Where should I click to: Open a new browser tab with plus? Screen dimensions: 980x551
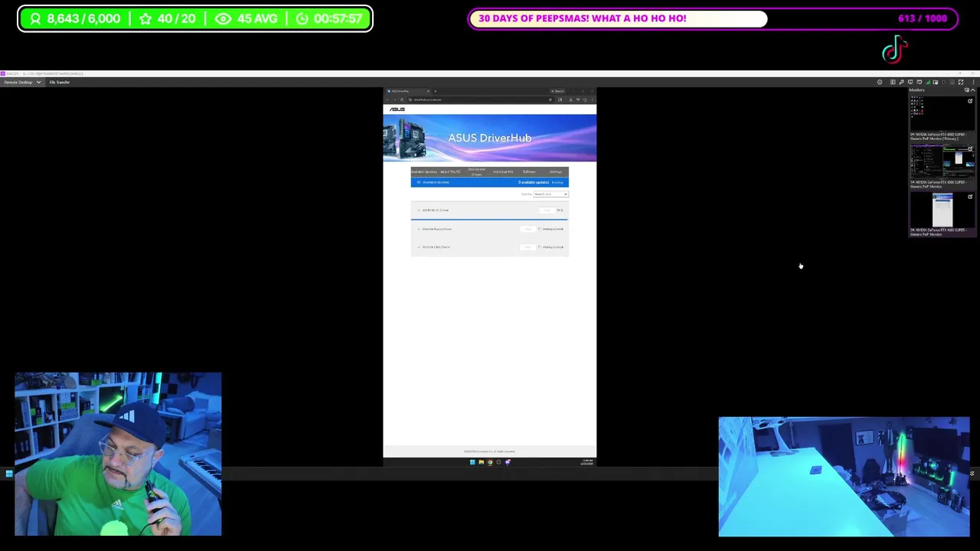pos(435,91)
